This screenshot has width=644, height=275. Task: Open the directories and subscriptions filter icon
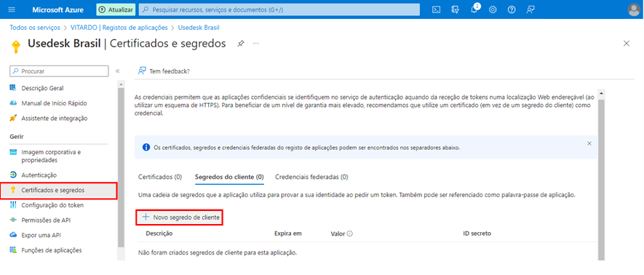coord(455,9)
